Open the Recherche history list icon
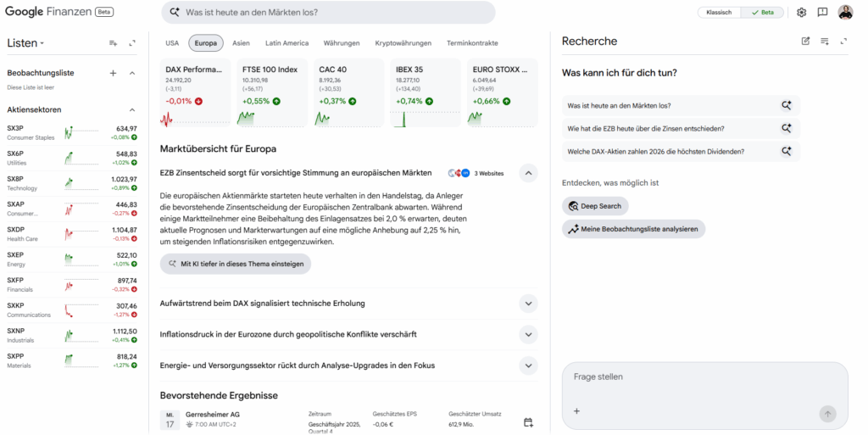Screen dimensions: 868x435 (824, 41)
